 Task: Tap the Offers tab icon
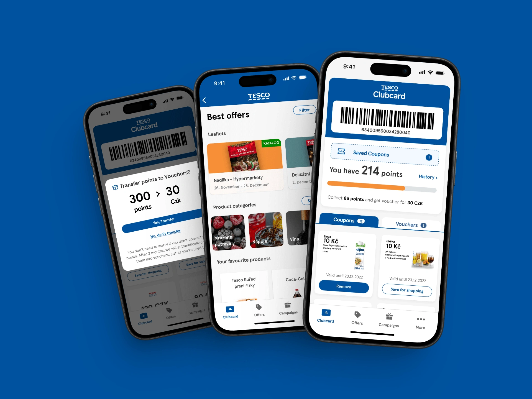click(x=357, y=316)
